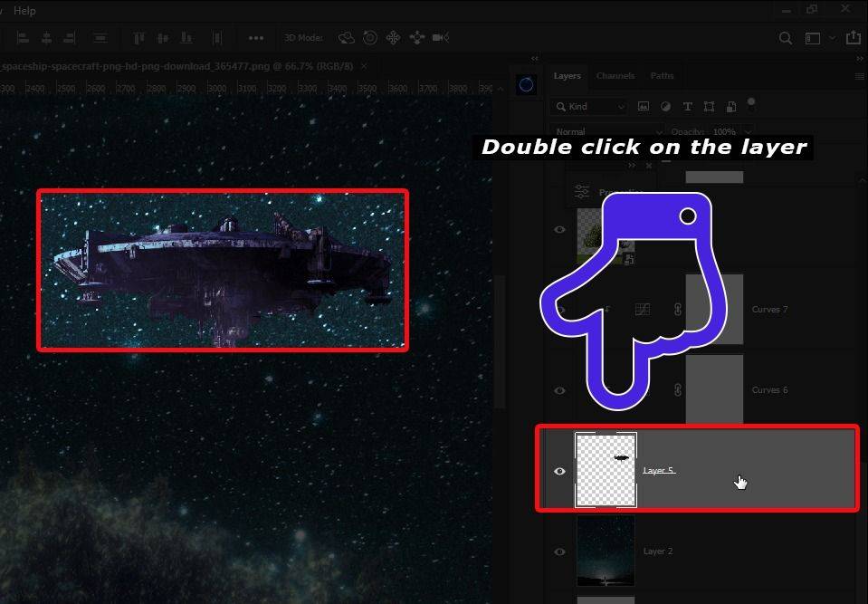Viewport: 868px width, 604px height.
Task: Click the Opacity 100% value field
Action: coord(724,132)
